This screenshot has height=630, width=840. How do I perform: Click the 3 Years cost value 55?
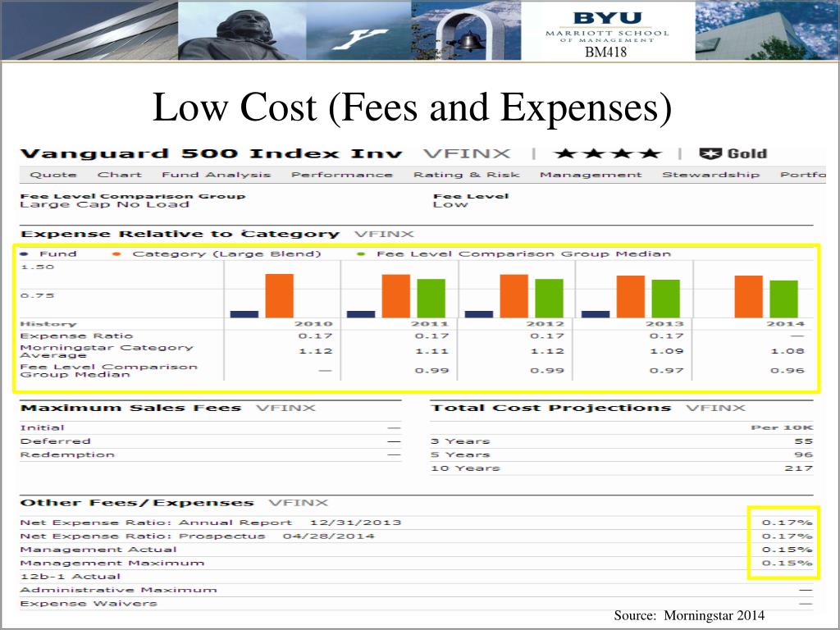(x=804, y=441)
